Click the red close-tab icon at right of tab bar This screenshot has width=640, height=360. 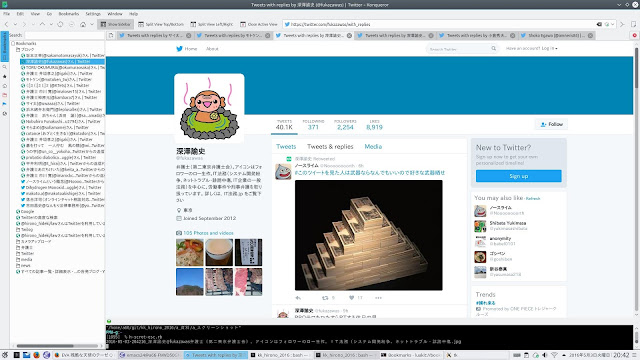[634, 36]
